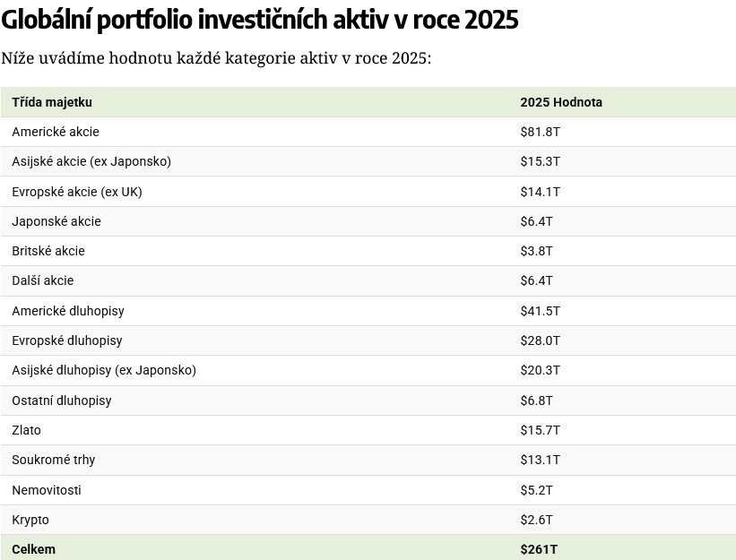Image resolution: width=736 pixels, height=560 pixels.
Task: Click the 'Třída majetku' column header
Action: 52,102
